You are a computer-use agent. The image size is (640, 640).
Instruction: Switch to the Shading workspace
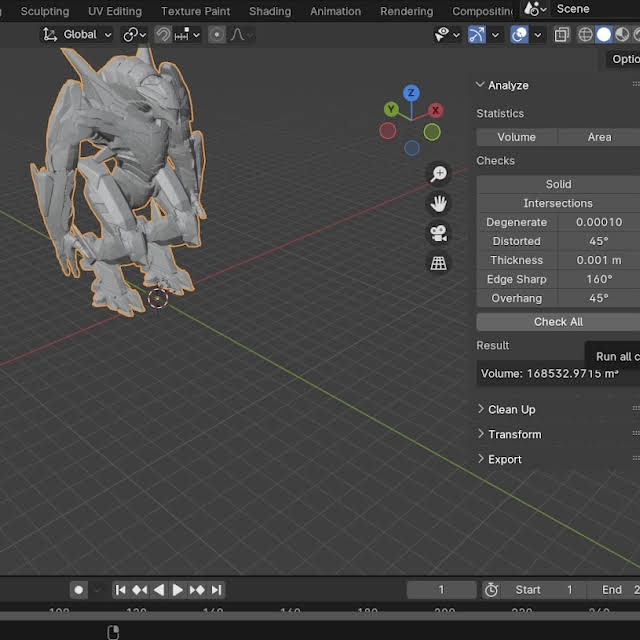[270, 11]
